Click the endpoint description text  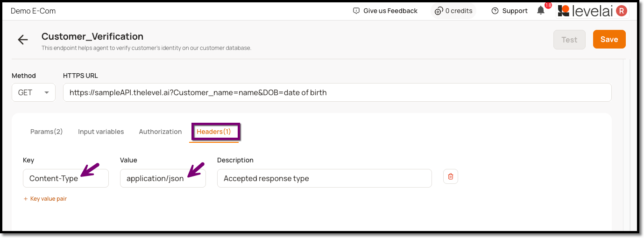pos(146,48)
